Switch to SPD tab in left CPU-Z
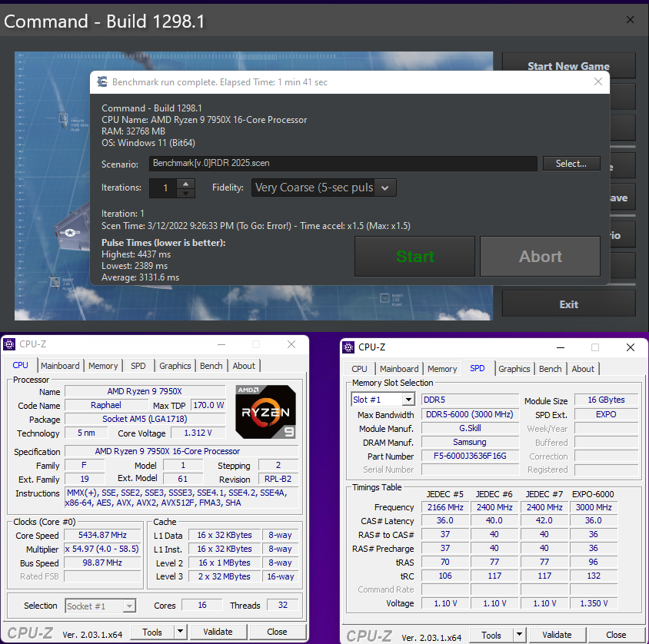The width and height of the screenshot is (649, 644). point(138,366)
